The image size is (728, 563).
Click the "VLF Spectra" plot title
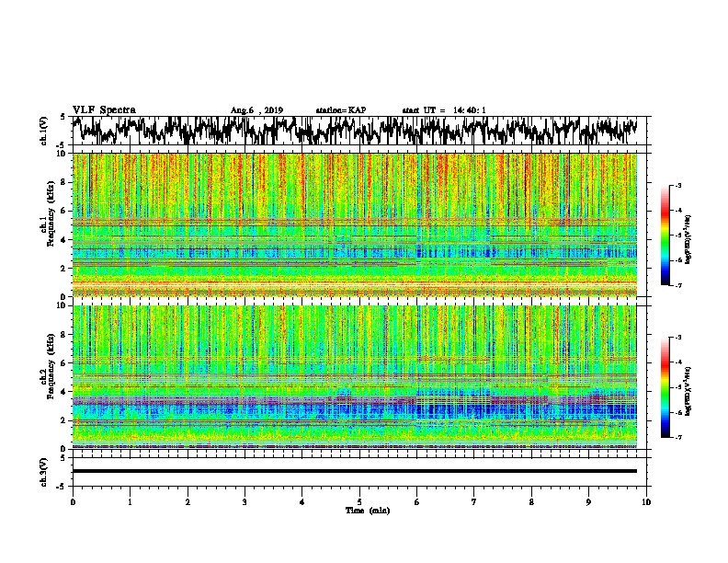coord(104,110)
